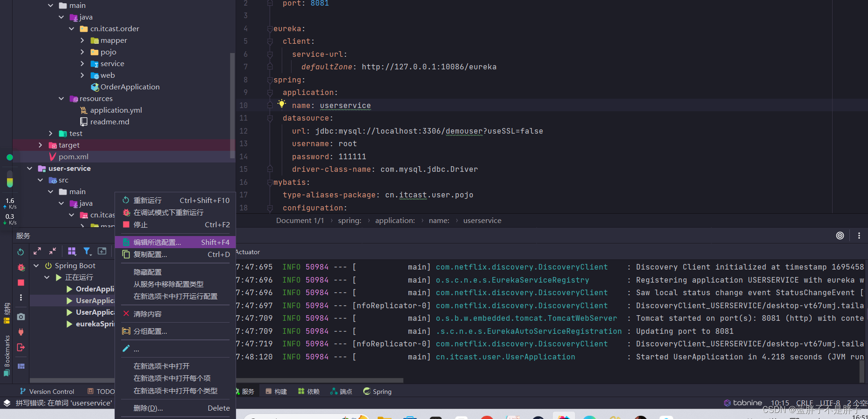868x419 pixels.
Task: Choose 停止 from the context menu
Action: pyautogui.click(x=176, y=224)
